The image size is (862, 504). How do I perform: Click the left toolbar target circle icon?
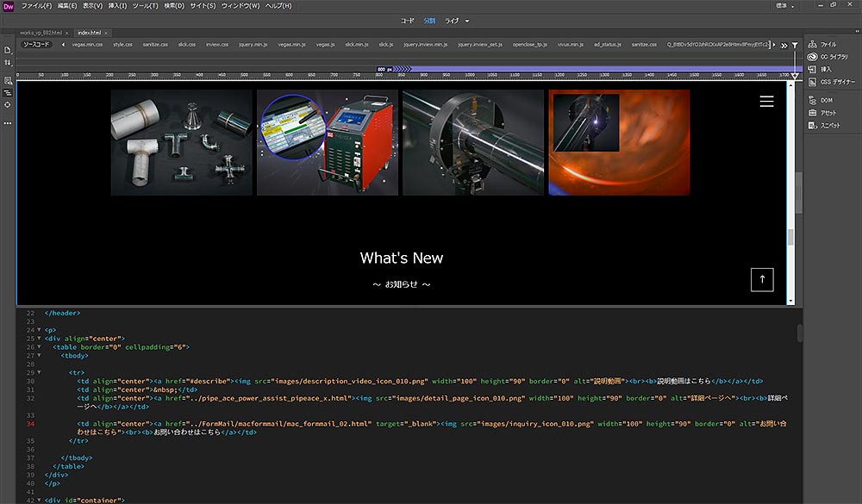click(8, 105)
